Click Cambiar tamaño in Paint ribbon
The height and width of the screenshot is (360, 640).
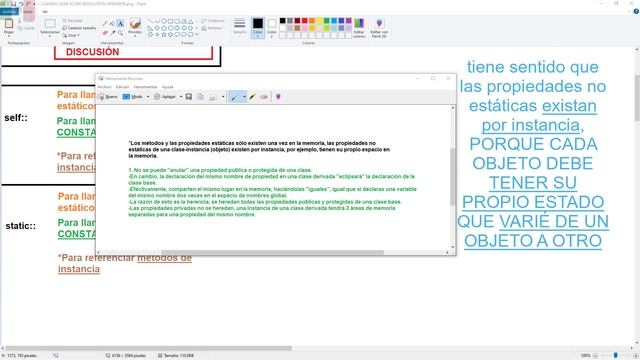point(79,28)
